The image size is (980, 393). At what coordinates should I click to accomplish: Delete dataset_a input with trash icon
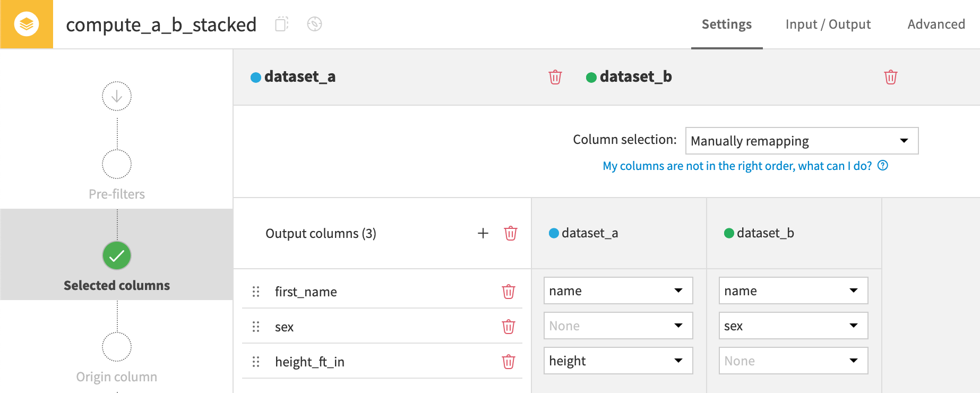(x=555, y=77)
